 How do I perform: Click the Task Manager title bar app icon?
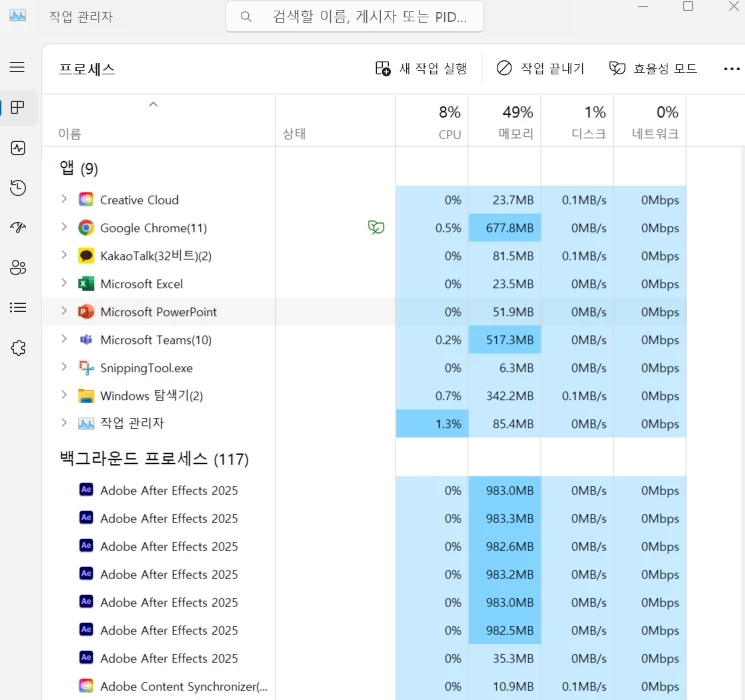[x=18, y=15]
